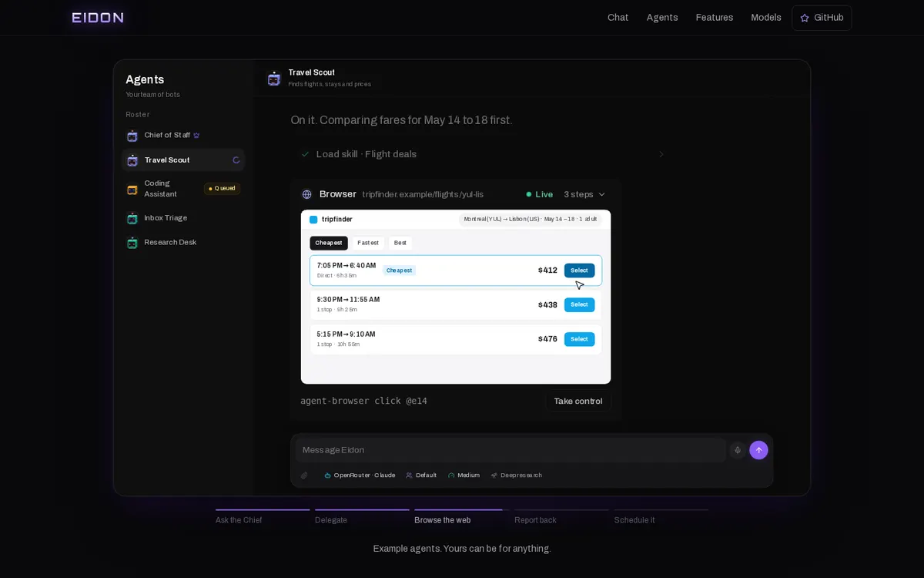
Task: Select the Cheapest flight filter
Action: click(x=329, y=243)
